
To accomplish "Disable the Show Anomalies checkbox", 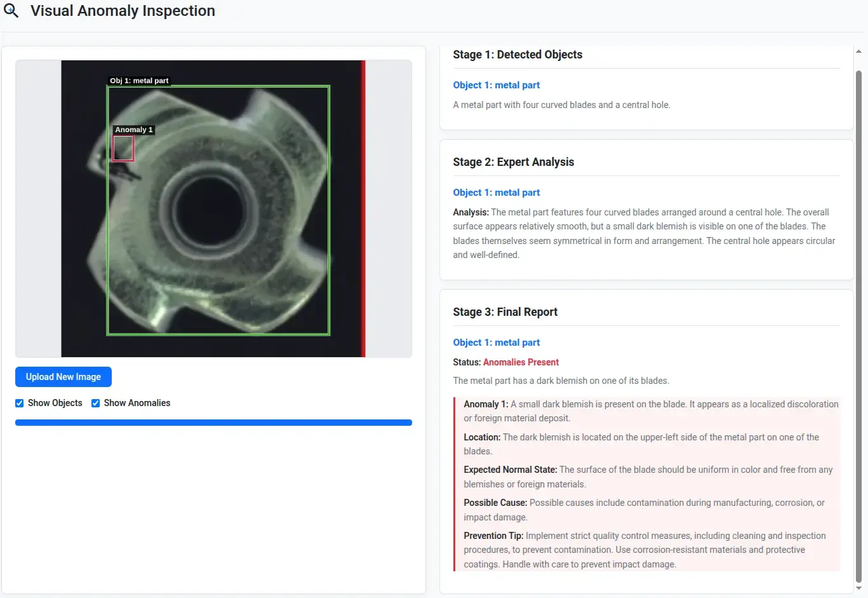I will (96, 403).
